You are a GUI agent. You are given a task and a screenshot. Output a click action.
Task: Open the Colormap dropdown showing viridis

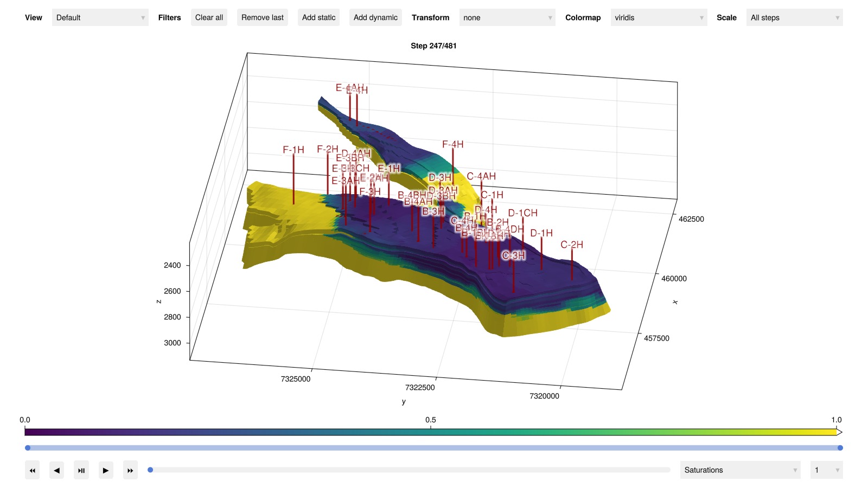tap(659, 17)
